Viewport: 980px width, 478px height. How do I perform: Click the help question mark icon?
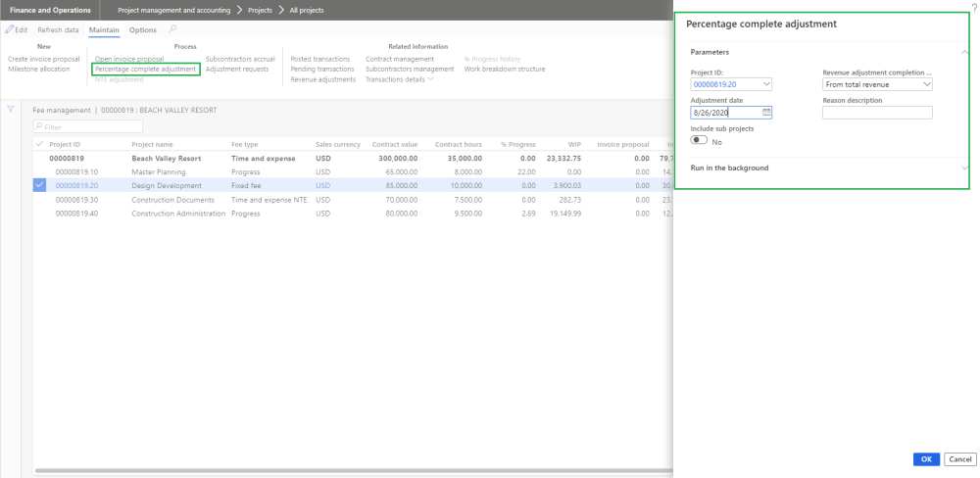(x=973, y=6)
